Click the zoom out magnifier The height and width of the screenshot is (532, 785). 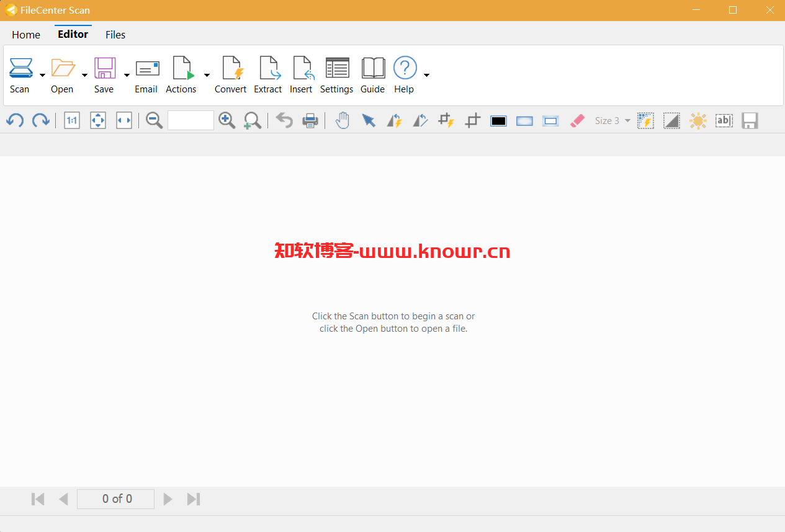[155, 120]
